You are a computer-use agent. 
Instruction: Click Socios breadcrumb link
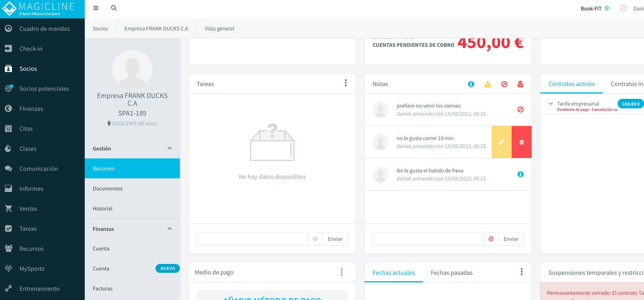click(100, 29)
